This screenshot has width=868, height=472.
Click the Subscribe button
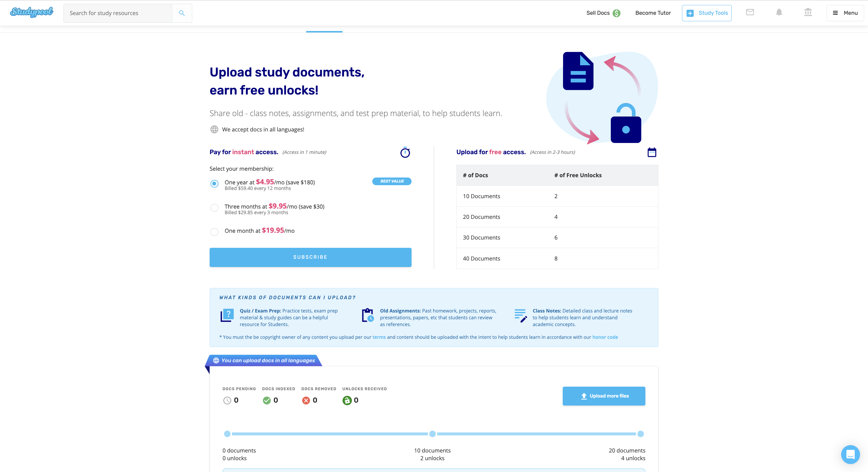click(310, 256)
